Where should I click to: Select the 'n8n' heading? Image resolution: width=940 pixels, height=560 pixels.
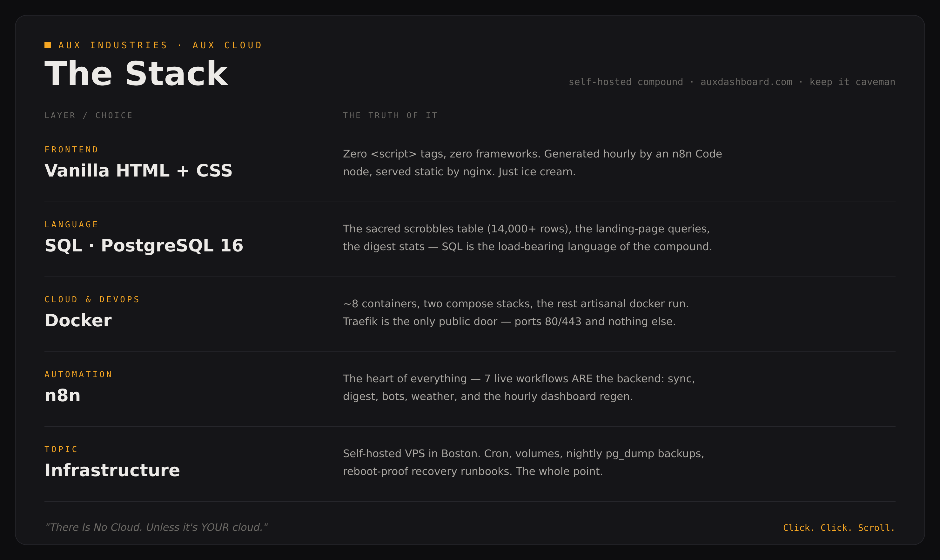click(x=63, y=396)
